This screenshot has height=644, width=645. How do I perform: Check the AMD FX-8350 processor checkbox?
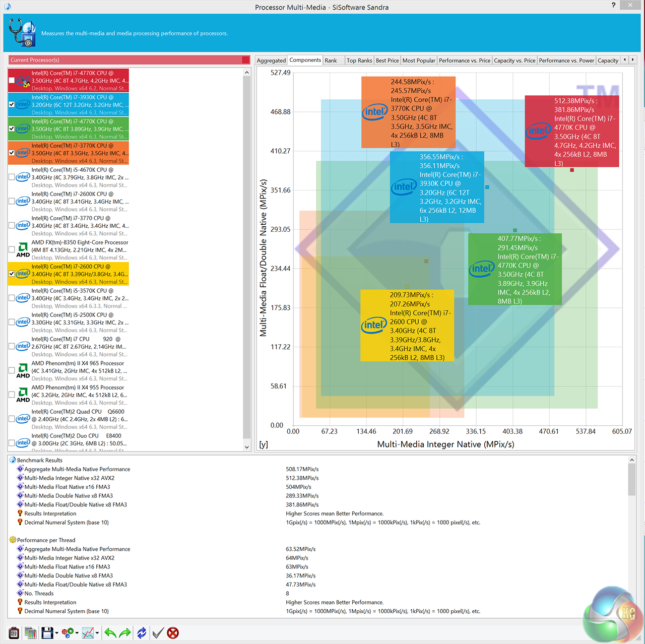coord(12,250)
